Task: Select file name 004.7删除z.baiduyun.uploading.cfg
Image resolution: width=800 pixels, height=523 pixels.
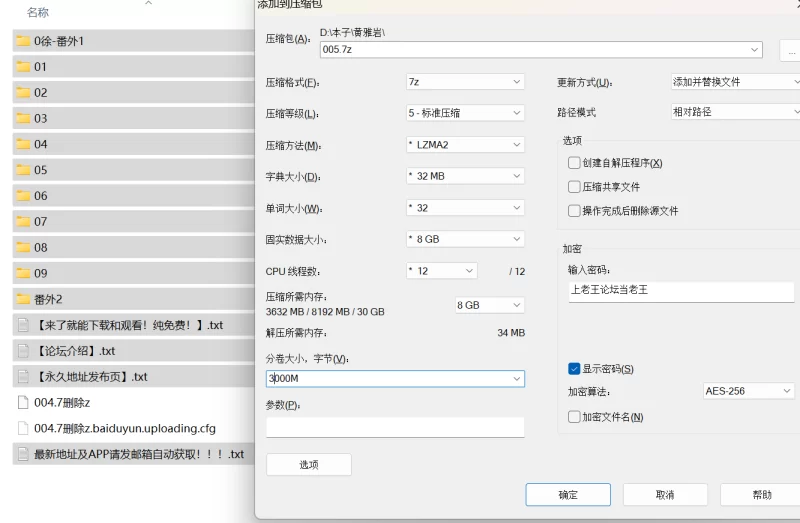Action: pyautogui.click(x=125, y=429)
